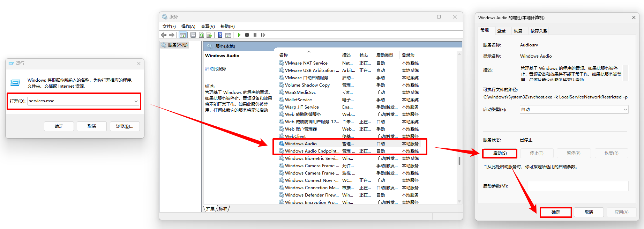This screenshot has width=644, height=229.
Task: Sort services by the 启动类型 column header
Action: (x=386, y=55)
